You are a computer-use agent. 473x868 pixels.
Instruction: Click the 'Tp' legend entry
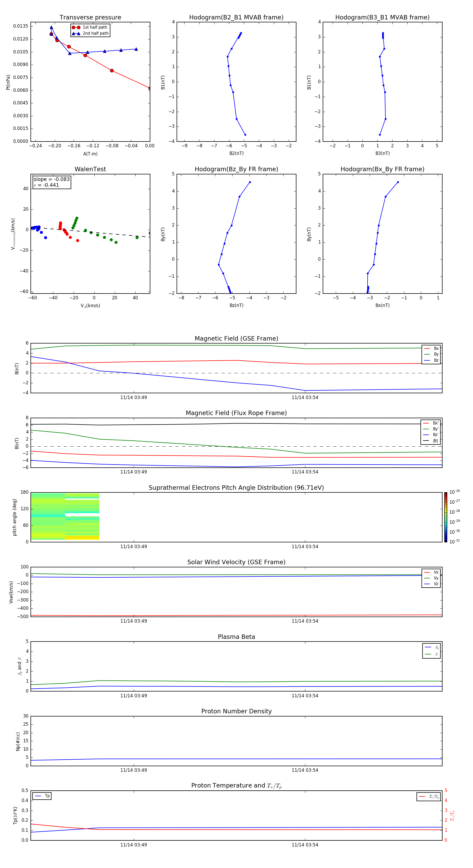(x=42, y=796)
